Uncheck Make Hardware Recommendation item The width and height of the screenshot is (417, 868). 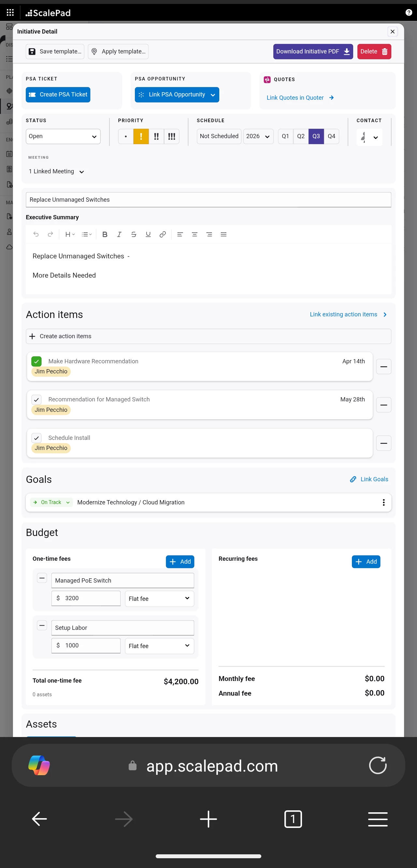point(36,362)
